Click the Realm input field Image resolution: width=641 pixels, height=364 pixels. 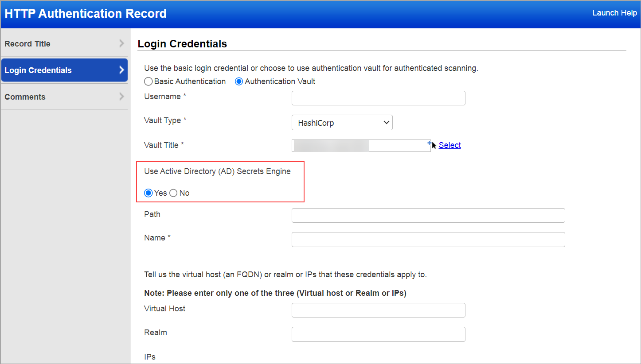click(x=378, y=334)
